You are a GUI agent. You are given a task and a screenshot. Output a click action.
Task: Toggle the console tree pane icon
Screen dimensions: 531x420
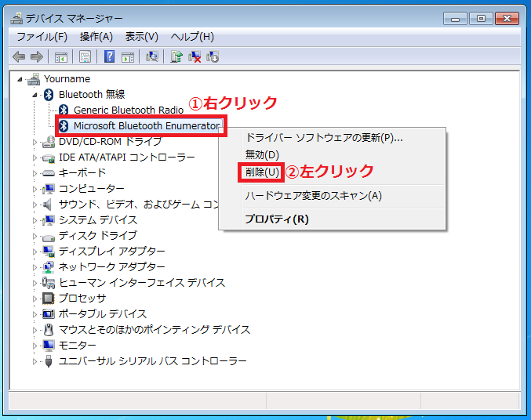pyautogui.click(x=61, y=57)
